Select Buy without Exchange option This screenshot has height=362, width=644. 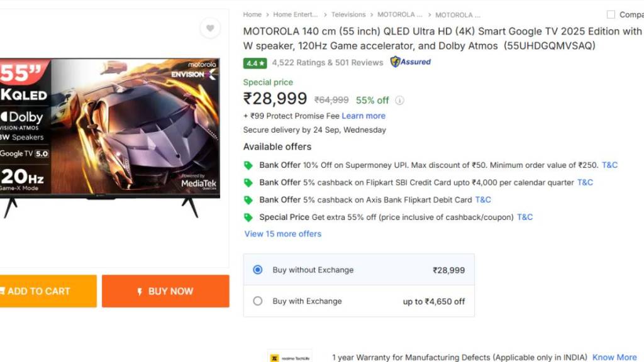pyautogui.click(x=258, y=270)
